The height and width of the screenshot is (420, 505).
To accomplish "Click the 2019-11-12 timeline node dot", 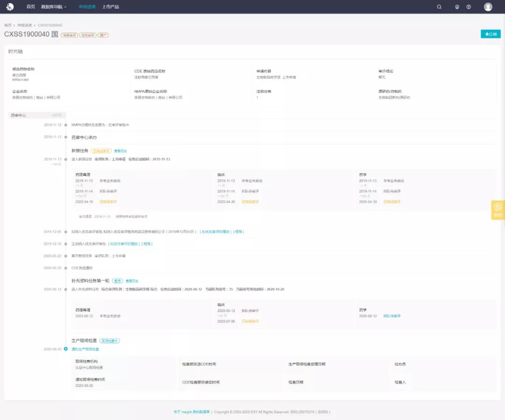I will [66, 125].
